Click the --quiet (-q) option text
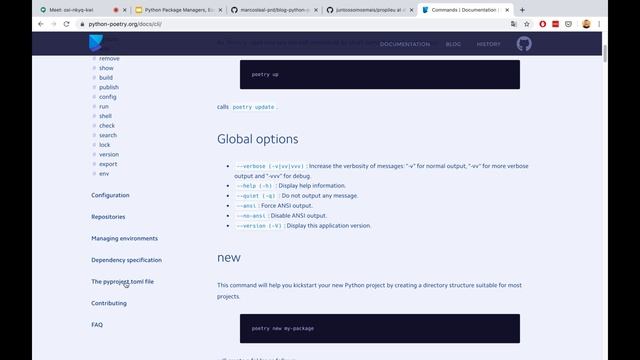This screenshot has height=360, width=640. pos(256,196)
